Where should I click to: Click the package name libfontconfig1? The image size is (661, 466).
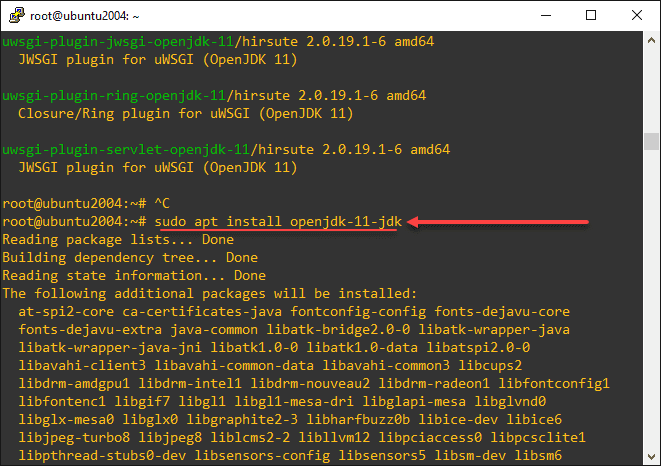pos(554,383)
